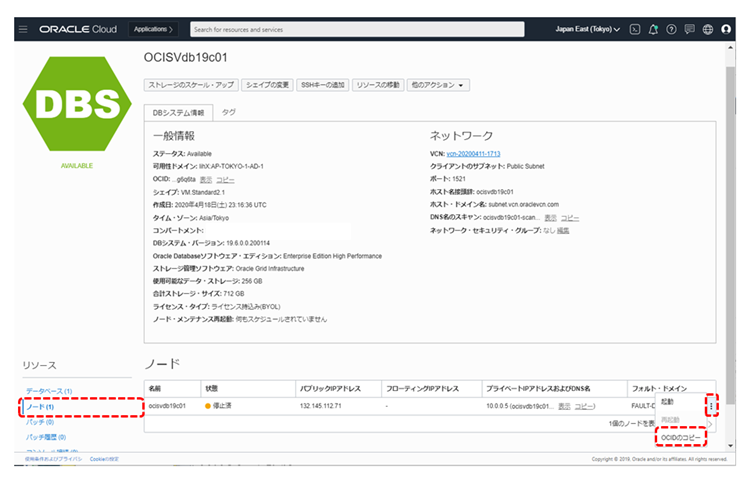750x484 pixels.
Task: Open the Cloud Shell icon
Action: (x=635, y=30)
